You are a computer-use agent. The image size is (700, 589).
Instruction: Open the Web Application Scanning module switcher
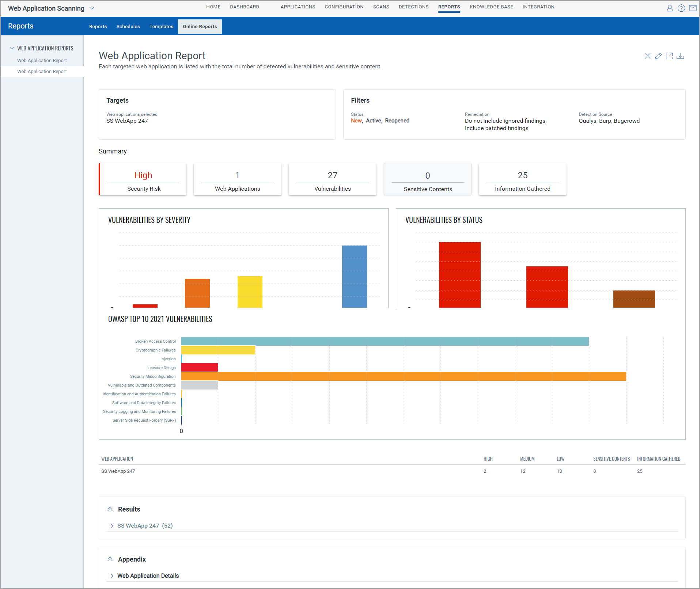point(92,8)
